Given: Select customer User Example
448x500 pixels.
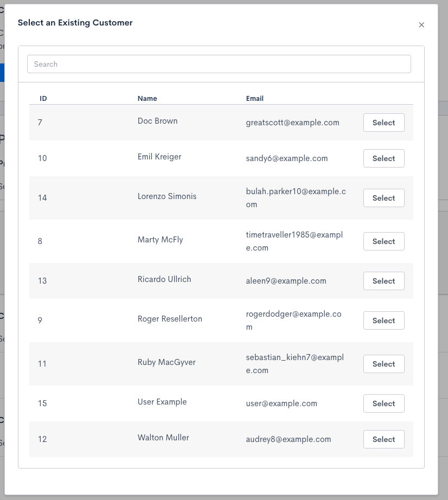Looking at the screenshot, I should click(x=383, y=403).
